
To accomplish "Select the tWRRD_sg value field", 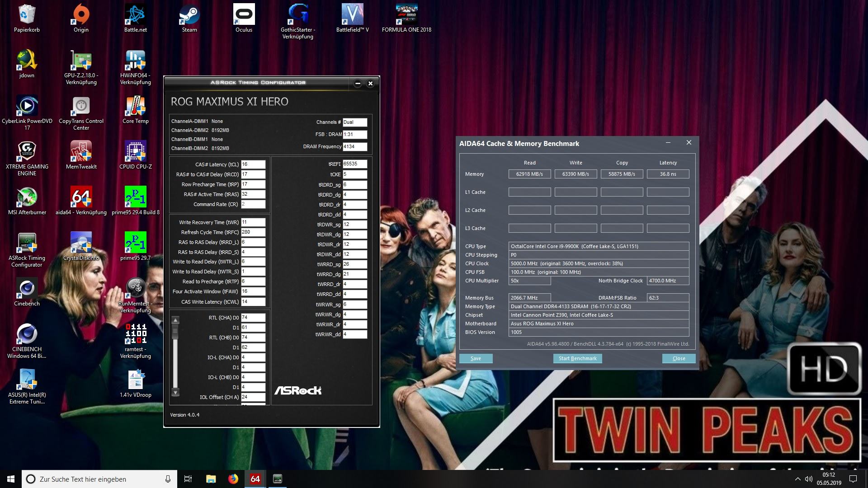I will [x=355, y=264].
